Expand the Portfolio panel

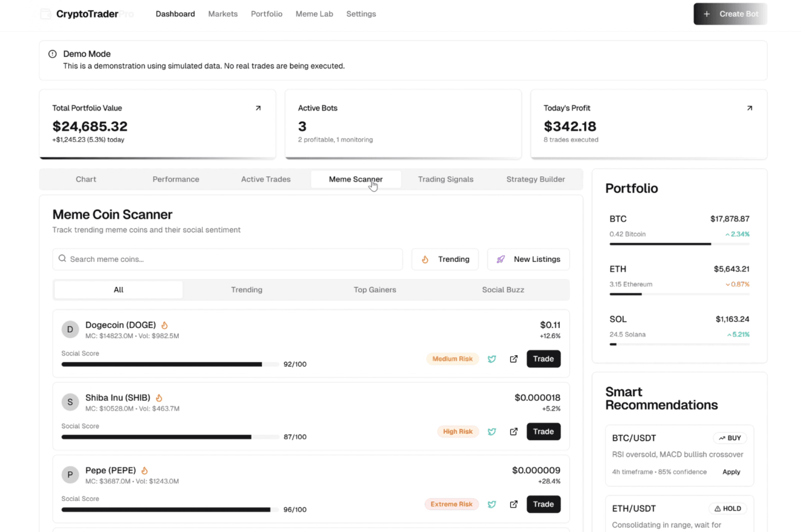tap(631, 188)
